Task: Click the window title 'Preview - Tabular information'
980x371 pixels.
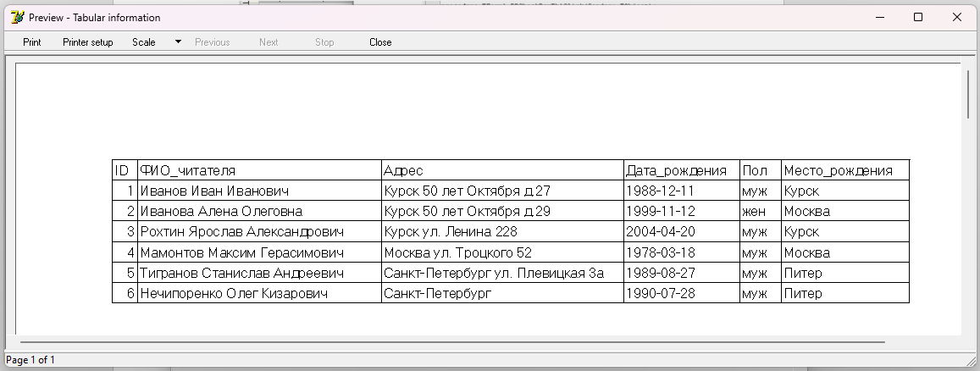Action: [x=94, y=18]
